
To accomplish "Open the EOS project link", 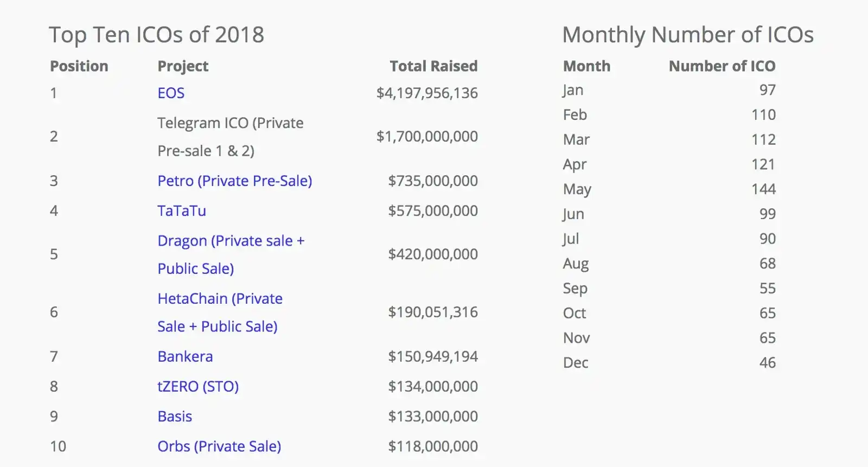I will (x=171, y=93).
